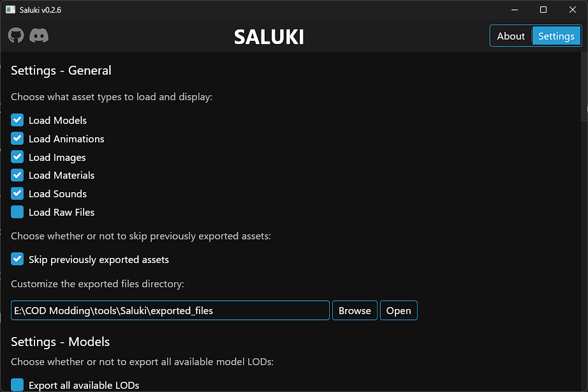This screenshot has width=588, height=392.
Task: Toggle the Load Sounds checkbox
Action: [17, 193]
